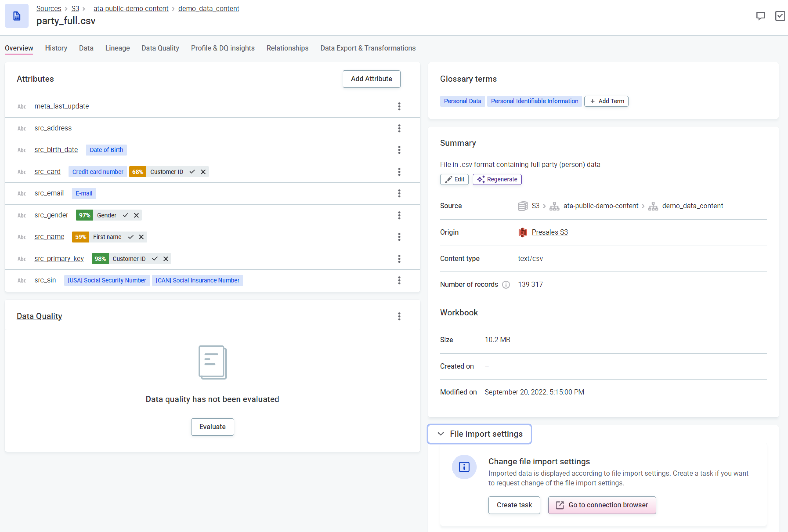This screenshot has height=532, width=788.
Task: Accept Customer ID suggestion for src_card
Action: pyautogui.click(x=192, y=172)
